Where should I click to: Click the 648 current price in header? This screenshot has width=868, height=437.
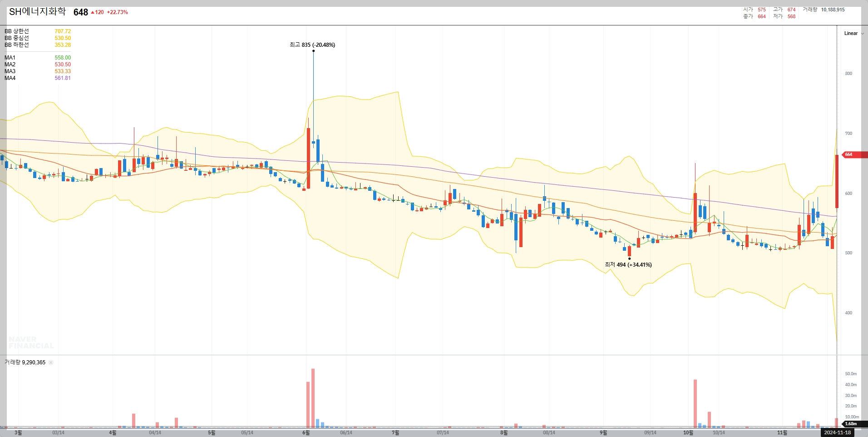81,12
